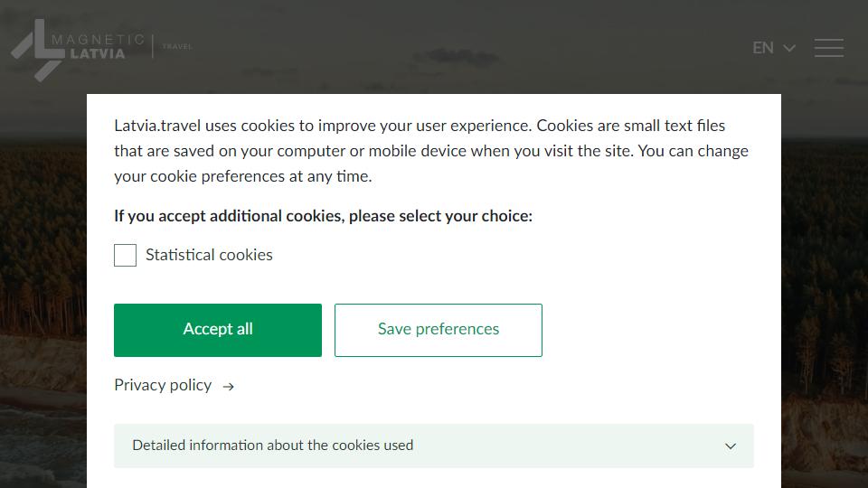Click the TRAVEL label in the header
Viewport: 868px width, 488px height.
pos(177,46)
